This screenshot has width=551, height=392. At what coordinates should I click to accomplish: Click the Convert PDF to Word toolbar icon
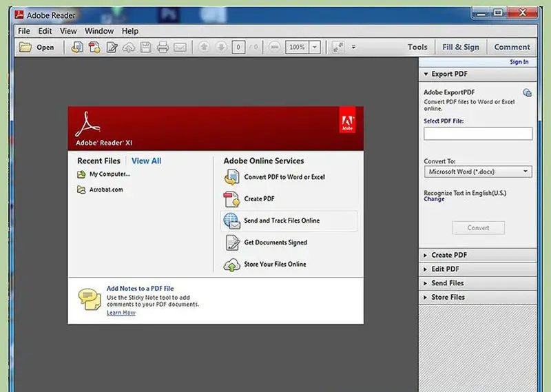(77, 47)
